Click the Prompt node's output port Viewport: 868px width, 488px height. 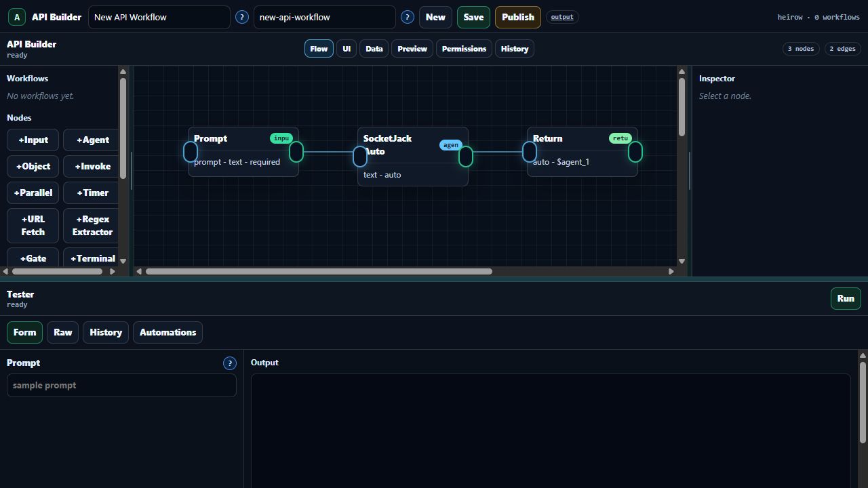(296, 152)
